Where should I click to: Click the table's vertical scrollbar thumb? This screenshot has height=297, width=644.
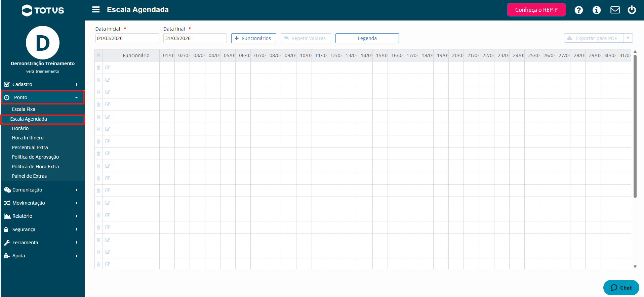(x=635, y=126)
